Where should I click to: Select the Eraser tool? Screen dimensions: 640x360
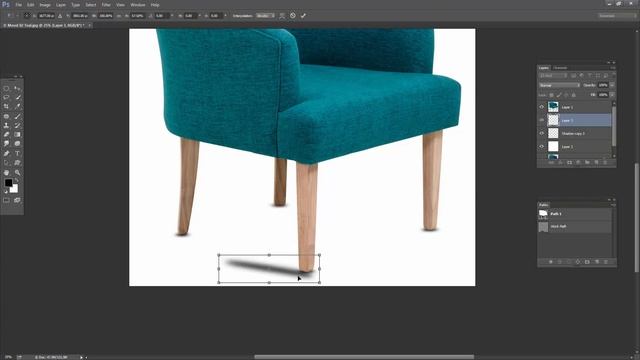point(6,134)
